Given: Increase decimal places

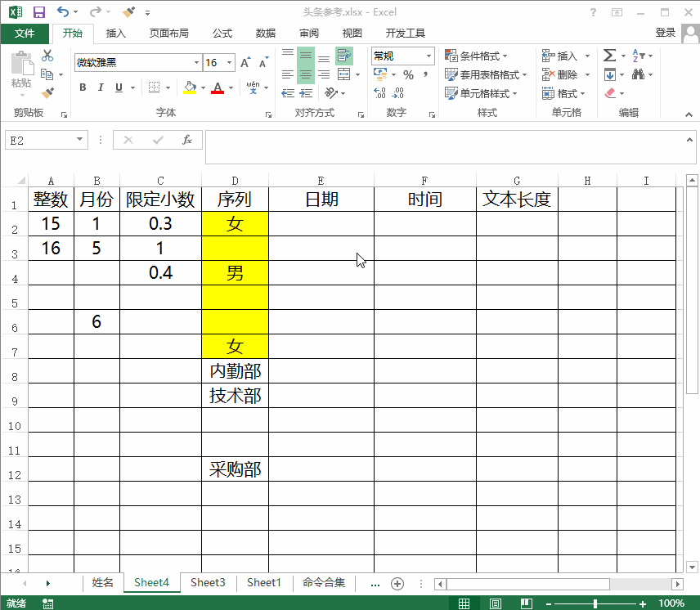Looking at the screenshot, I should pyautogui.click(x=380, y=93).
